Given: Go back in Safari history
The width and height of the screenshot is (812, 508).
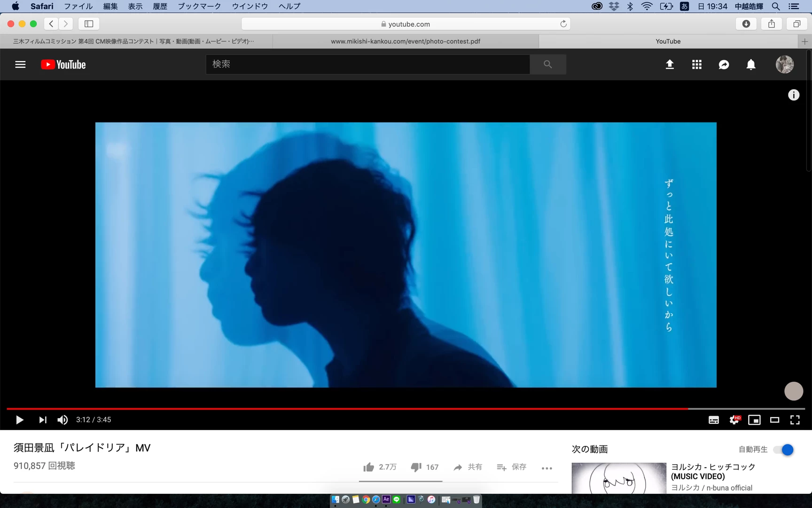Looking at the screenshot, I should point(51,24).
